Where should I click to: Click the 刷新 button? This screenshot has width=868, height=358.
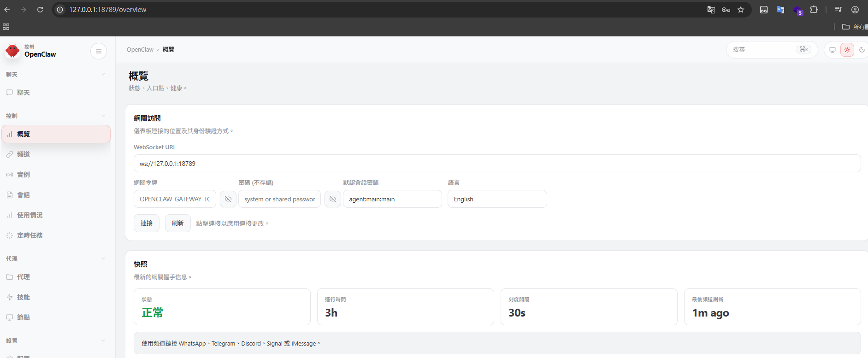pos(177,223)
